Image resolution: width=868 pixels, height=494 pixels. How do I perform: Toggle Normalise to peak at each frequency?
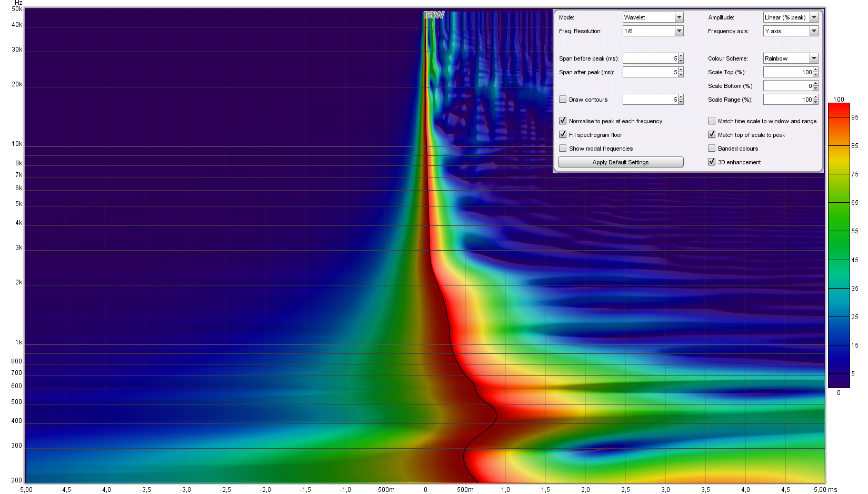pos(563,121)
